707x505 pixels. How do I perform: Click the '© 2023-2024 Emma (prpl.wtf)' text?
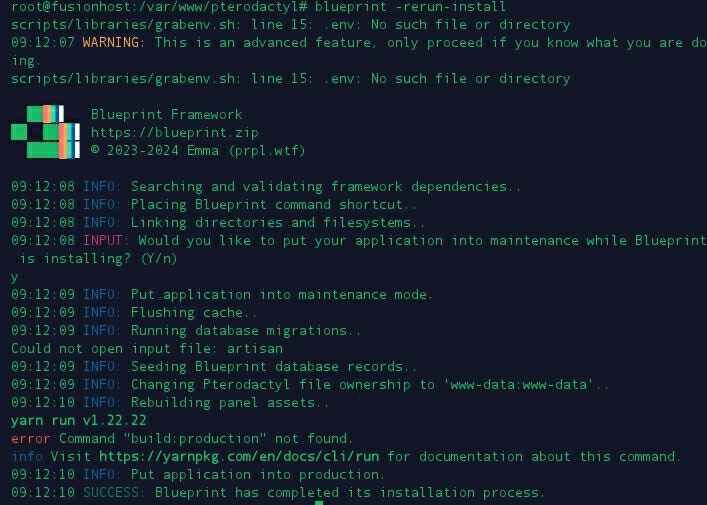pyautogui.click(x=198, y=151)
